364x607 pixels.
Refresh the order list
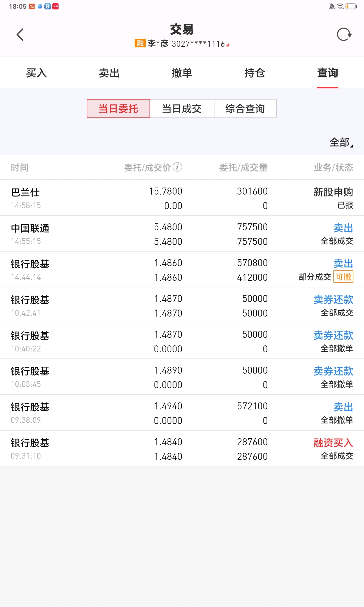[344, 34]
